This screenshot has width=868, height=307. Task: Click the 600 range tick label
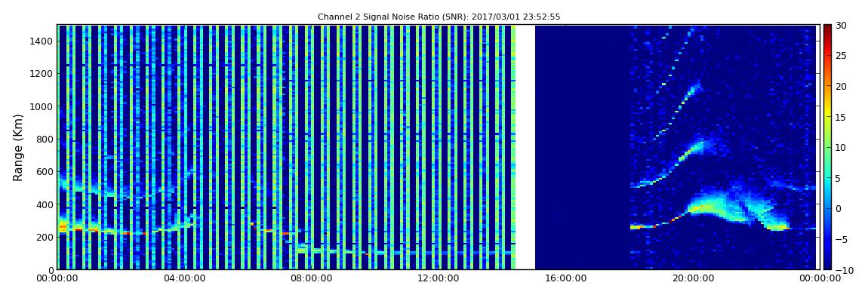coord(45,171)
